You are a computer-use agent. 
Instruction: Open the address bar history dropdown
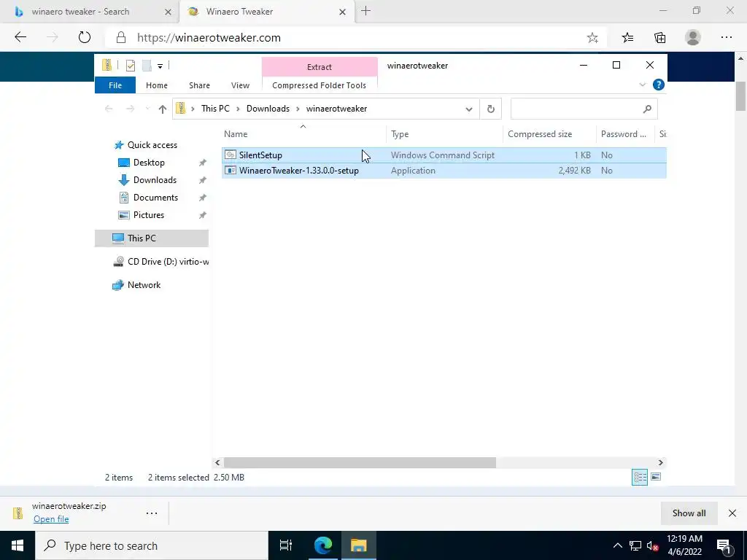[469, 109]
